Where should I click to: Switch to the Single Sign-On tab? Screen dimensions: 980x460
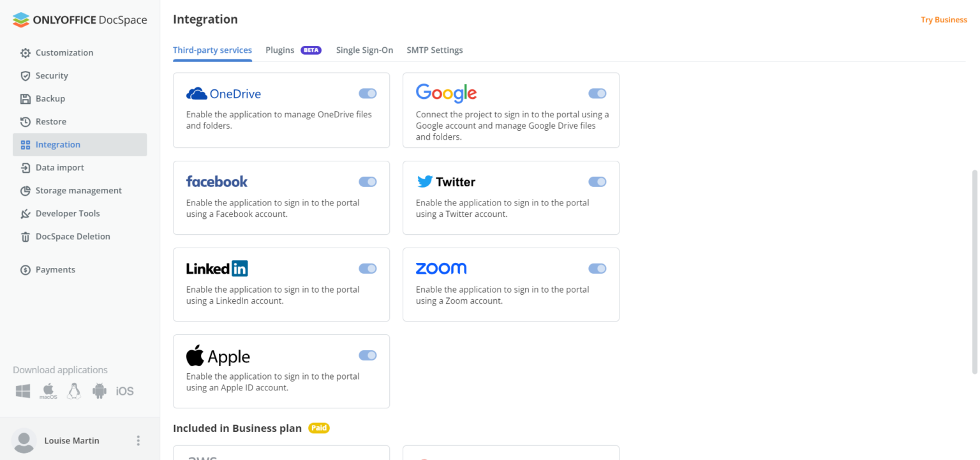point(364,50)
